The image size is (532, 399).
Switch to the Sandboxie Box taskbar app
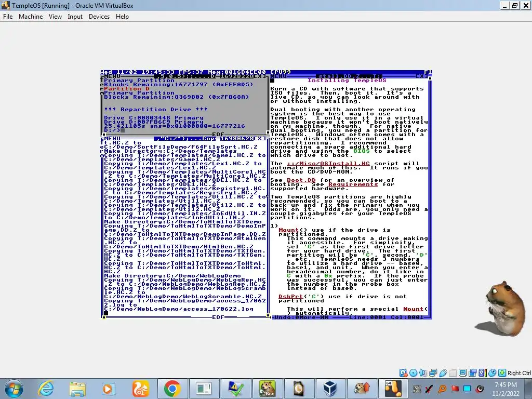click(268, 389)
